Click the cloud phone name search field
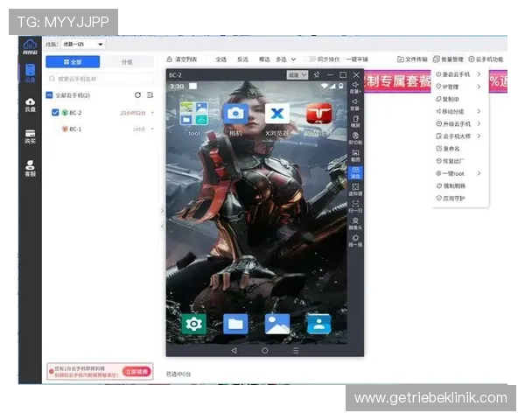Screen dimensions: 525x420 coord(100,79)
